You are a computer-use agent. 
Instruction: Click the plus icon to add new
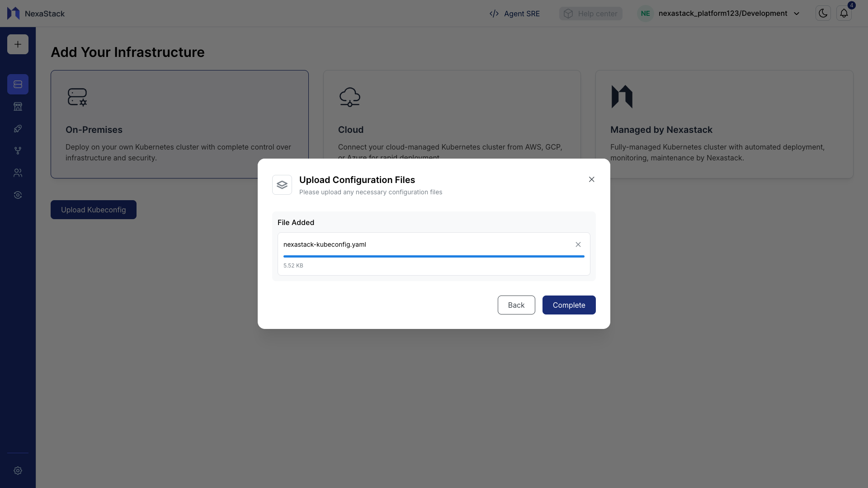click(x=18, y=44)
